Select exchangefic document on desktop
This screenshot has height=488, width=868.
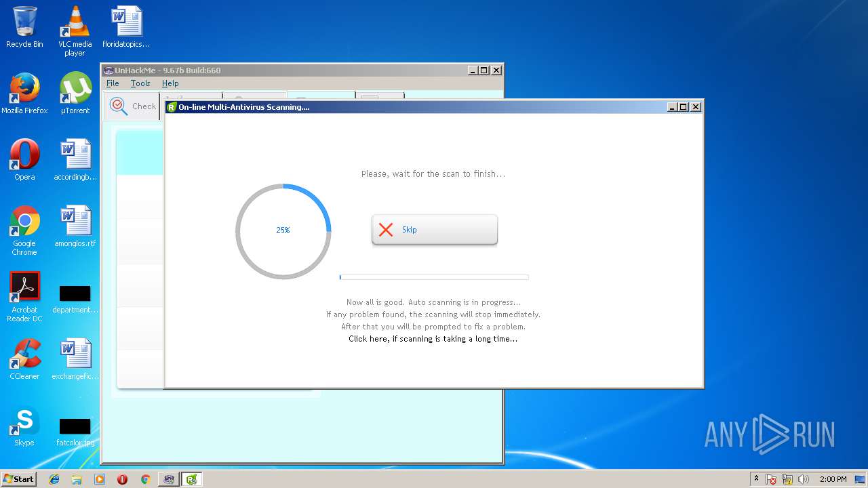(x=75, y=359)
